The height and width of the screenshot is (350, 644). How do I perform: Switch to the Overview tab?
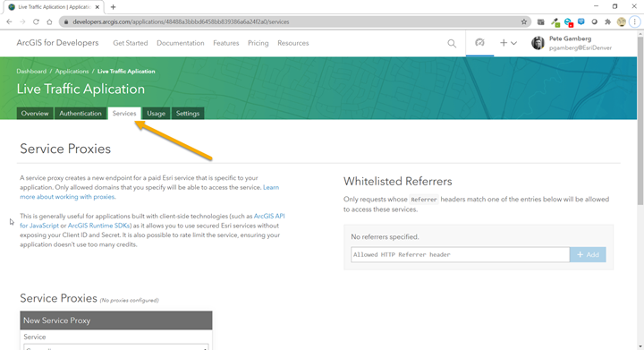[x=35, y=114]
